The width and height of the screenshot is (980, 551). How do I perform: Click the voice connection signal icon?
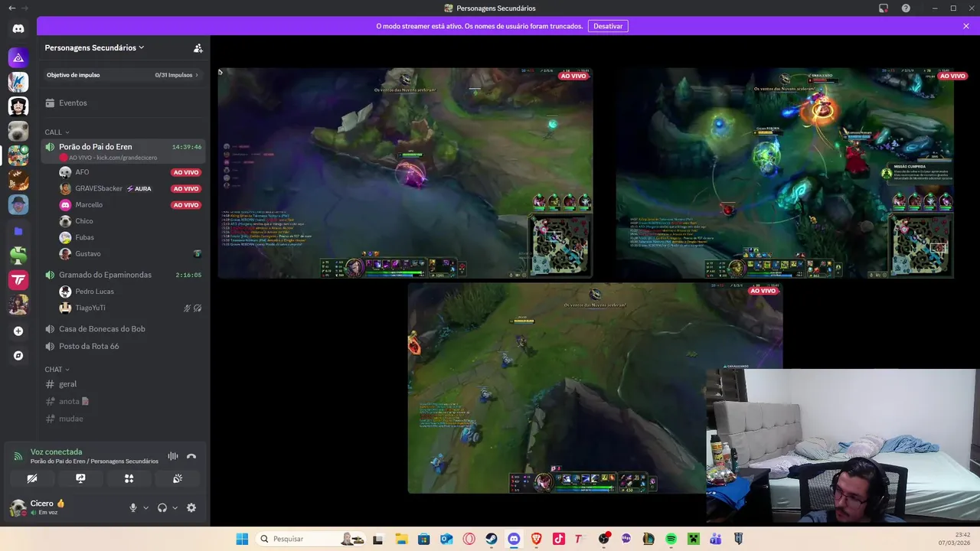click(18, 456)
